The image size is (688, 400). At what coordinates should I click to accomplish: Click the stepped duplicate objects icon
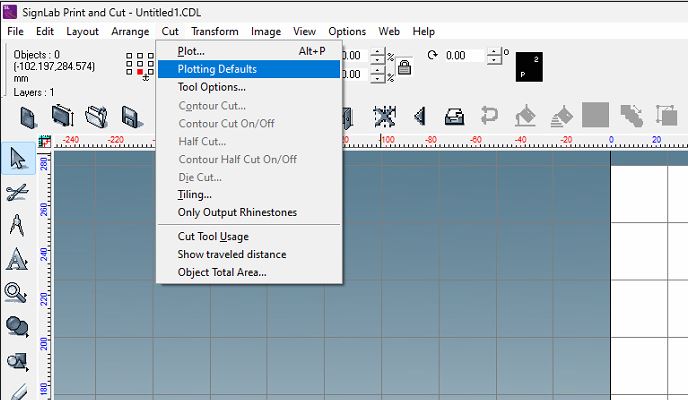click(x=631, y=116)
